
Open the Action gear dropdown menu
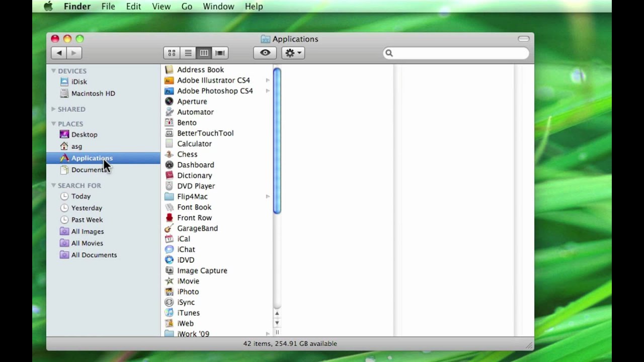293,53
